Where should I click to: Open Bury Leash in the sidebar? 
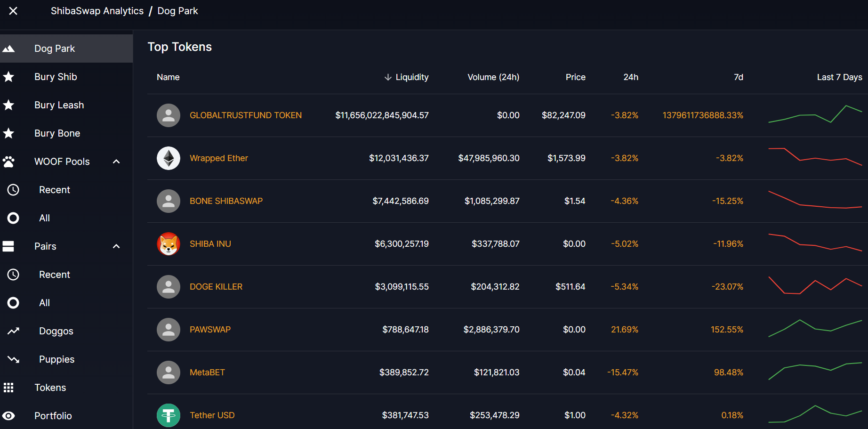pyautogui.click(x=66, y=105)
